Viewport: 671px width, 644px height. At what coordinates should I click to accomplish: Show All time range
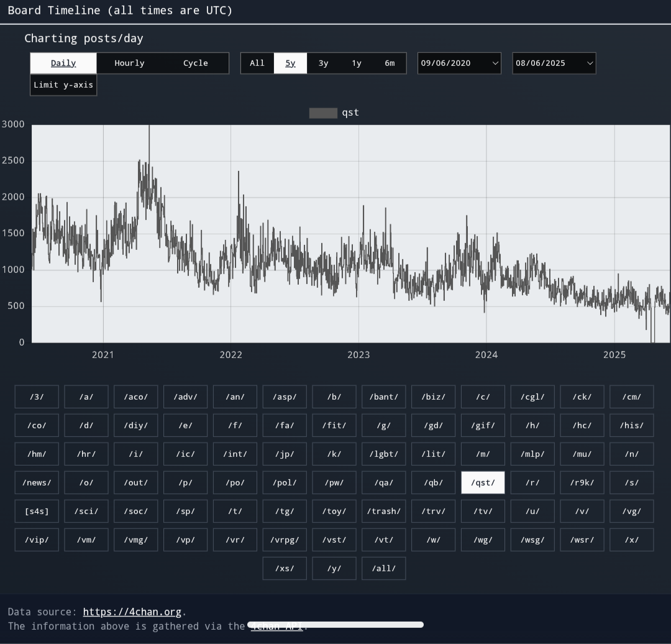click(x=257, y=63)
